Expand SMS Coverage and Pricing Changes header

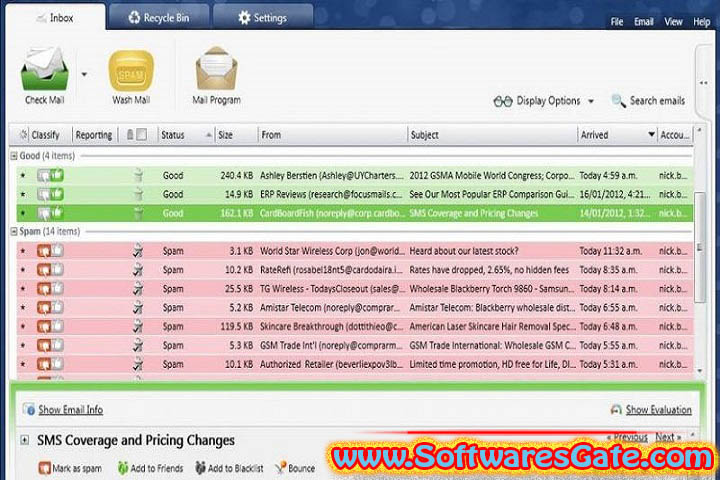click(x=24, y=440)
